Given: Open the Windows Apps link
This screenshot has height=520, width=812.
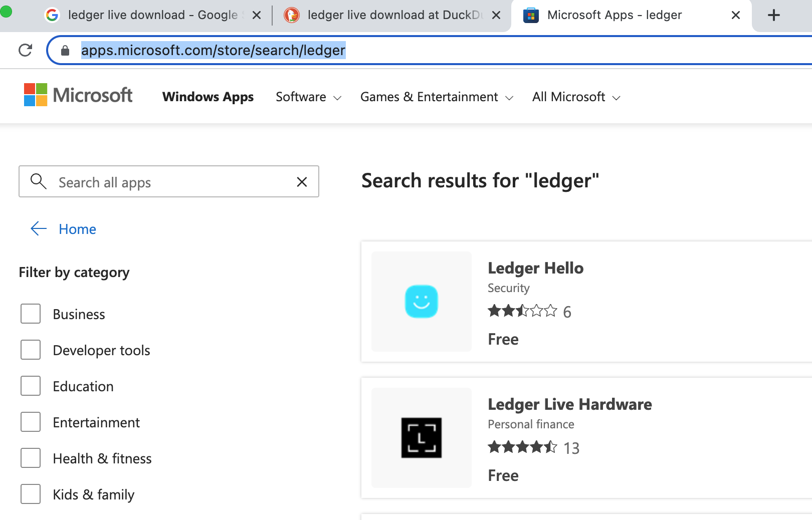Looking at the screenshot, I should pyautogui.click(x=208, y=97).
